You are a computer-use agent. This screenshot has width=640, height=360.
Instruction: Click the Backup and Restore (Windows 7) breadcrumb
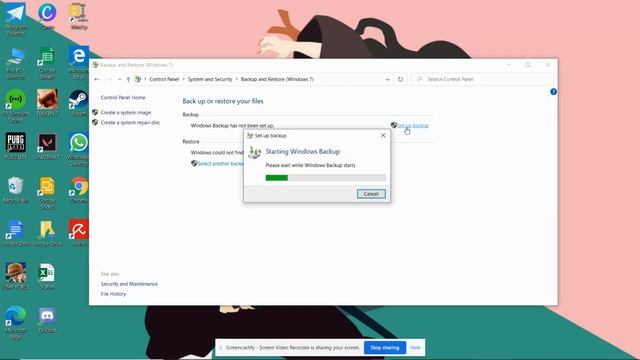(x=277, y=79)
